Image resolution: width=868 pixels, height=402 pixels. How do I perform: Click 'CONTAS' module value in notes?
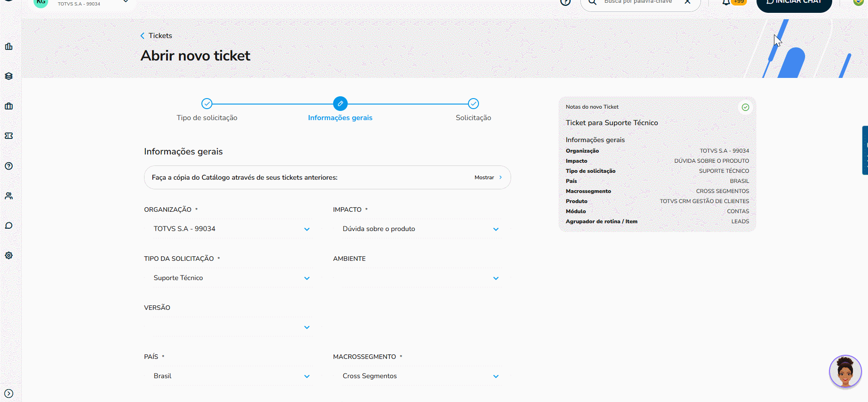(x=738, y=211)
